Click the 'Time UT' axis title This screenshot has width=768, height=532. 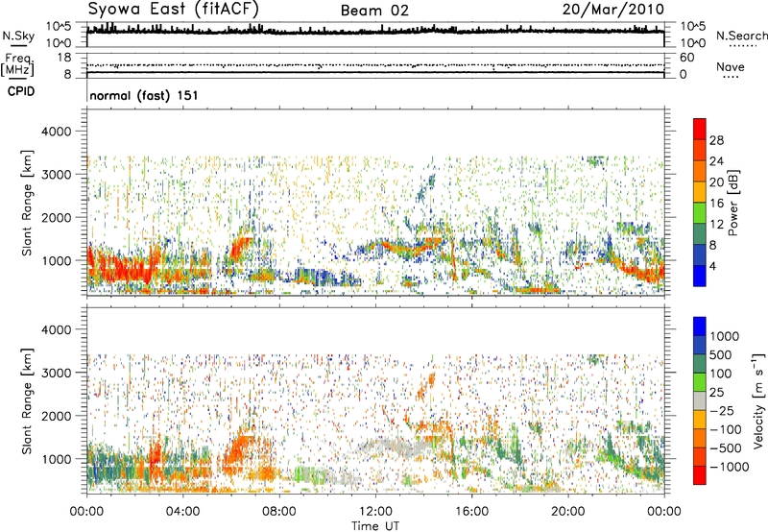click(375, 526)
